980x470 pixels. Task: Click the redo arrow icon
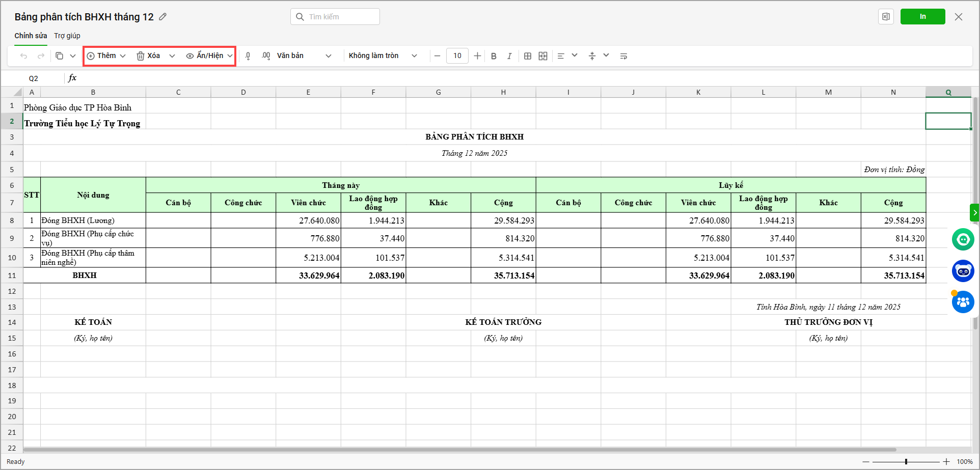(41, 56)
